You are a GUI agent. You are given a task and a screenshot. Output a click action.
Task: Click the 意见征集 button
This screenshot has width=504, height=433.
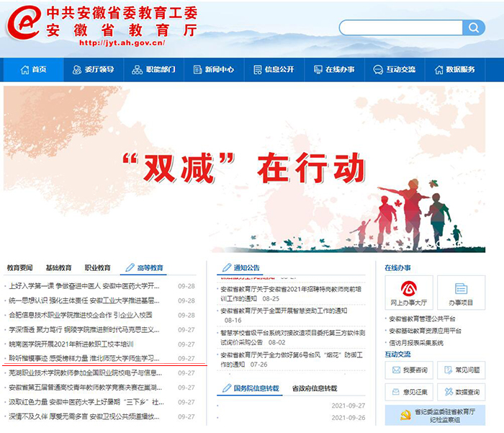[x=408, y=392]
